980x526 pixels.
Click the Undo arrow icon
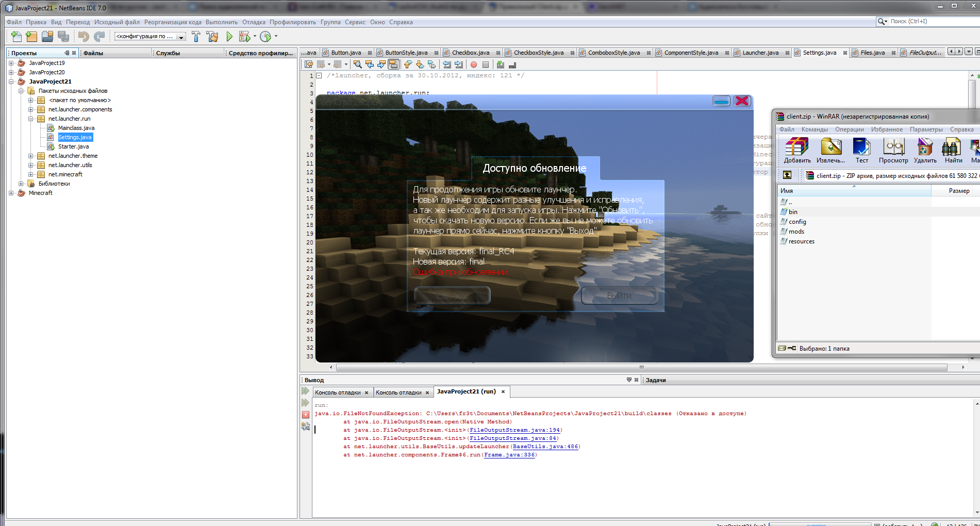[84, 36]
